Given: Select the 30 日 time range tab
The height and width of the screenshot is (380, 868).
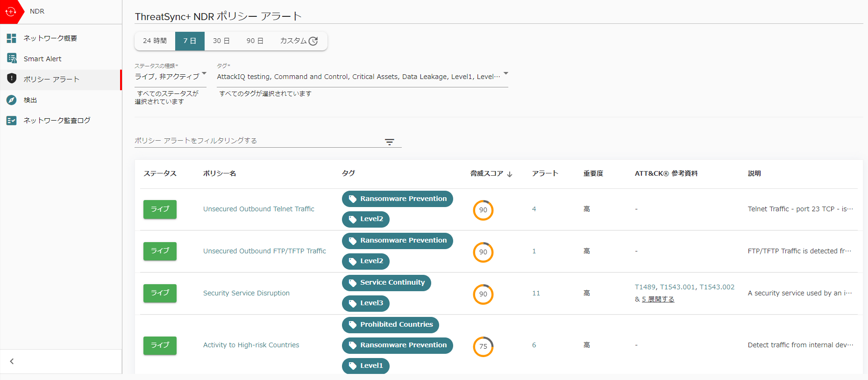Looking at the screenshot, I should point(221,41).
